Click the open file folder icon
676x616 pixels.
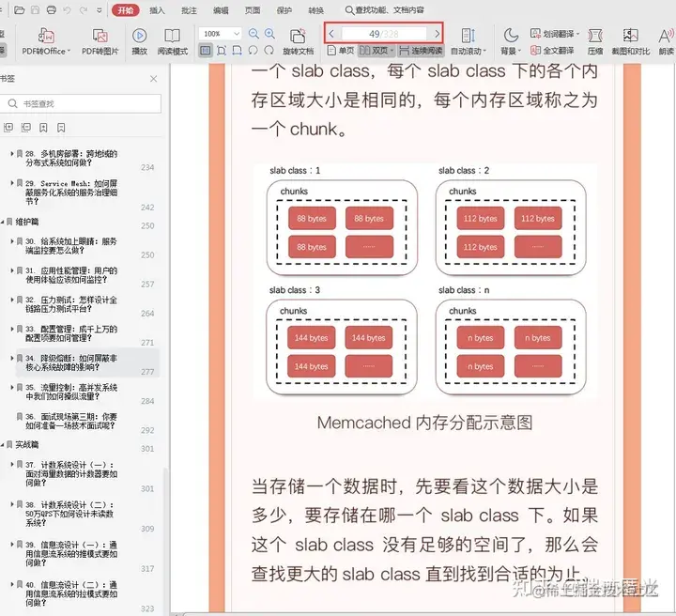point(19,10)
